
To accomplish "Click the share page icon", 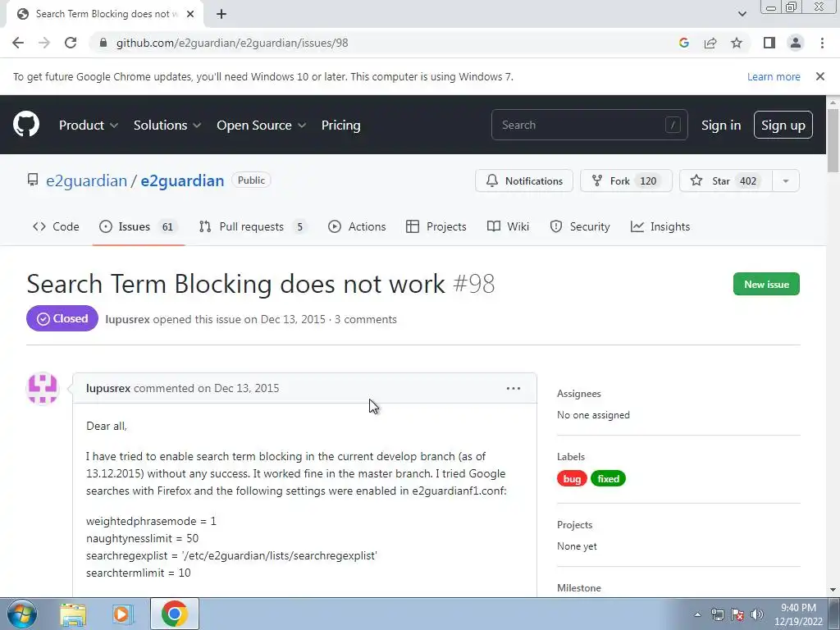I will click(710, 43).
